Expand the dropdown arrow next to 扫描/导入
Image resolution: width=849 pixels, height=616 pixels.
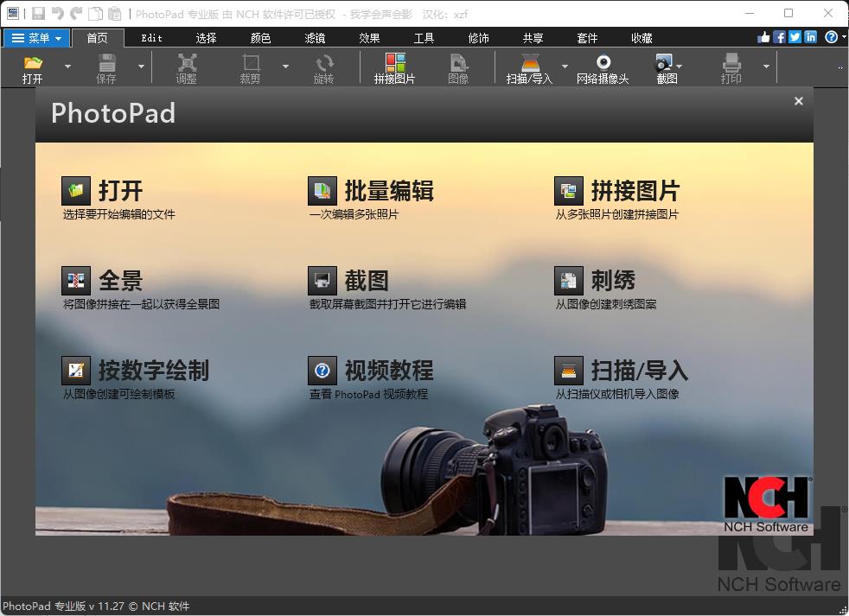pos(565,67)
